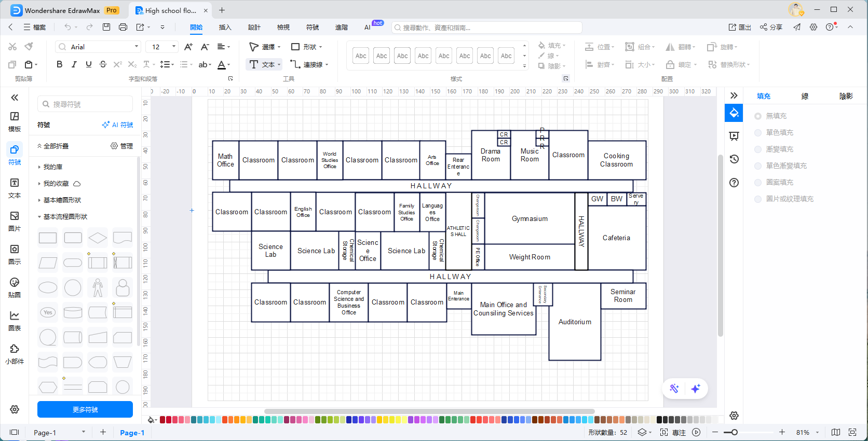Viewport: 868px width, 441px height.
Task: Click the Format Painter brush icon
Action: pos(29,47)
